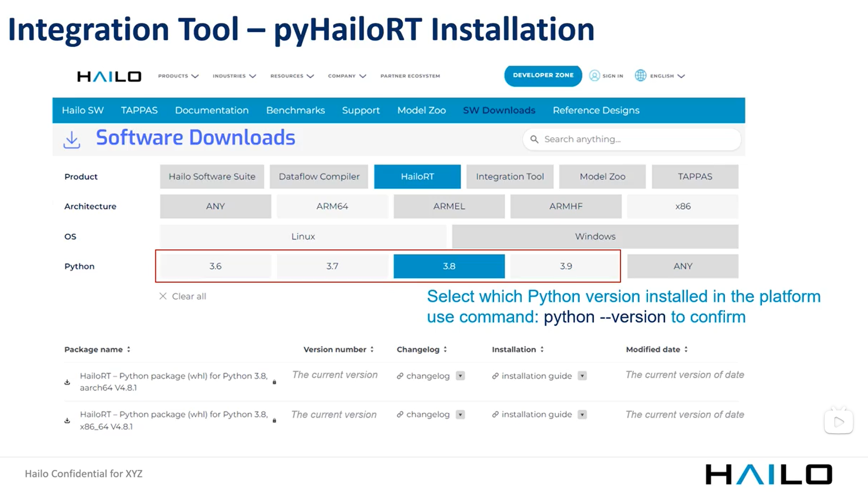868x492 pixels.
Task: Select Hailo Software Suite product filter
Action: [212, 176]
